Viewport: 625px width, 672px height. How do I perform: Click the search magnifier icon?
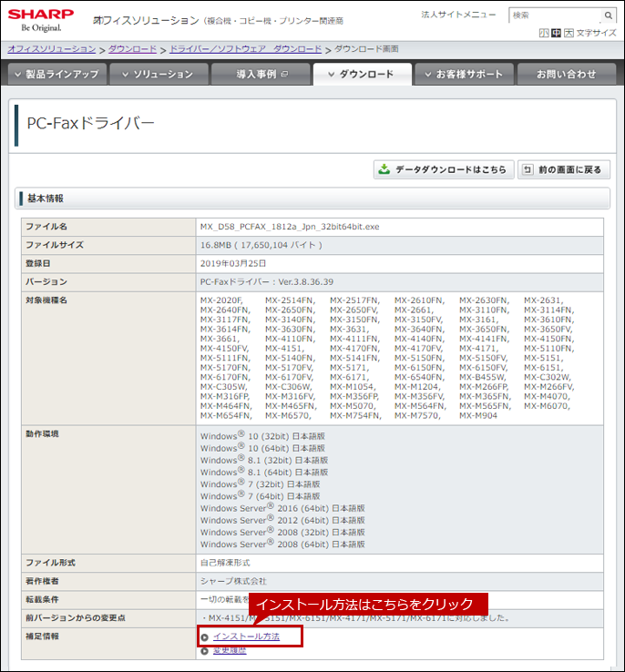[609, 15]
